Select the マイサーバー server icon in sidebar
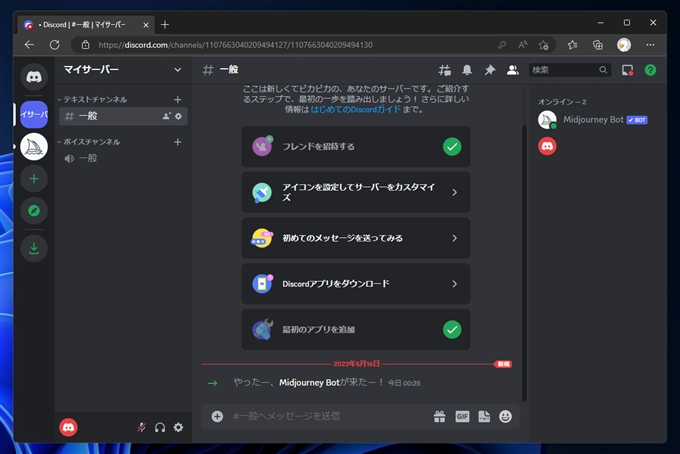680x454 pixels. (34, 114)
